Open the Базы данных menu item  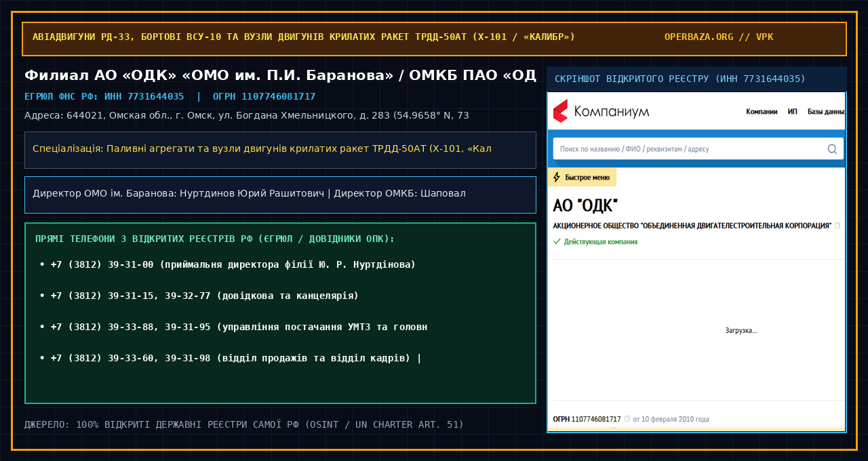point(827,111)
